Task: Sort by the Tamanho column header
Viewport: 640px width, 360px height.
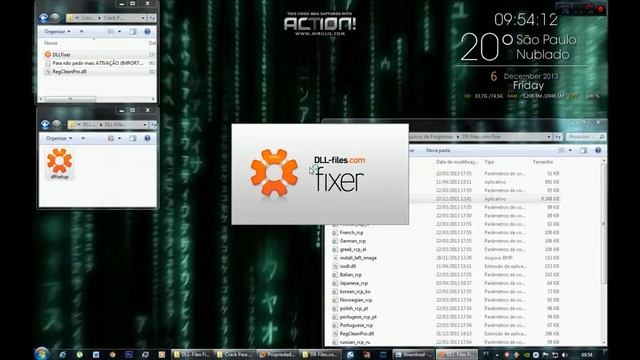Action: (x=543, y=162)
